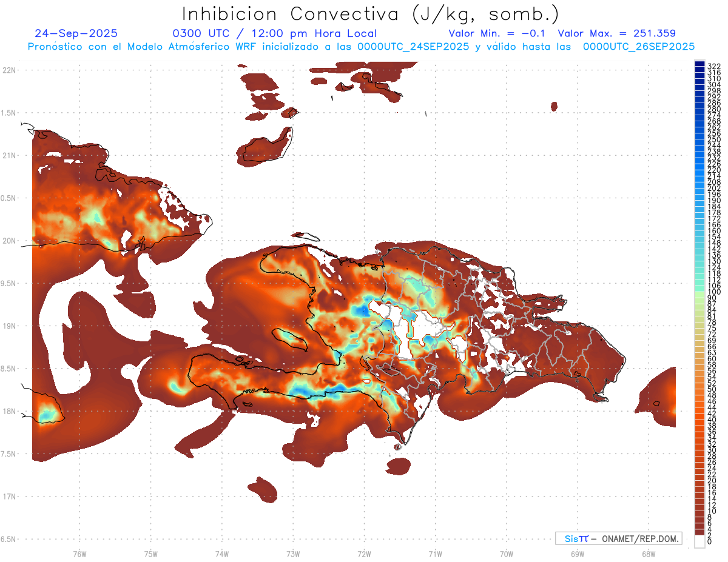Click the '19N' latitude label
728x562 pixels.
9,326
